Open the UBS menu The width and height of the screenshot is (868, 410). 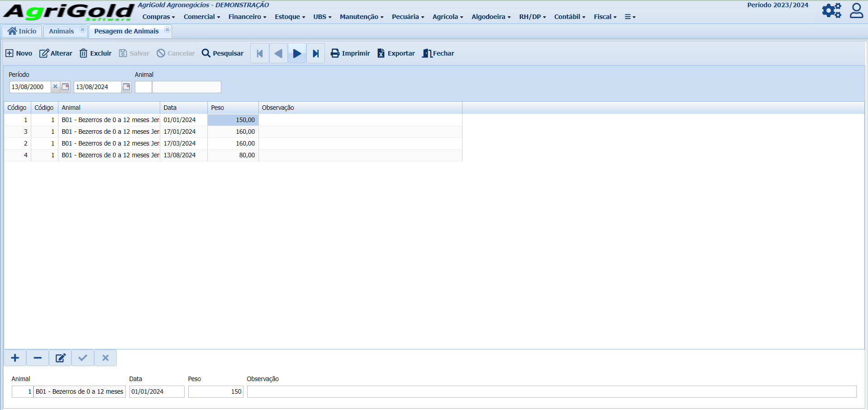pos(322,17)
